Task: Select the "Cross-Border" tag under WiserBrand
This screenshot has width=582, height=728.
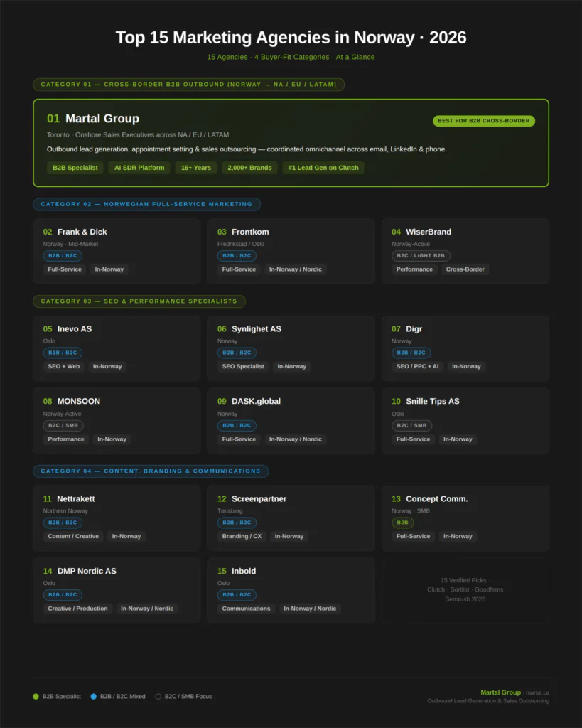Action: pos(465,269)
